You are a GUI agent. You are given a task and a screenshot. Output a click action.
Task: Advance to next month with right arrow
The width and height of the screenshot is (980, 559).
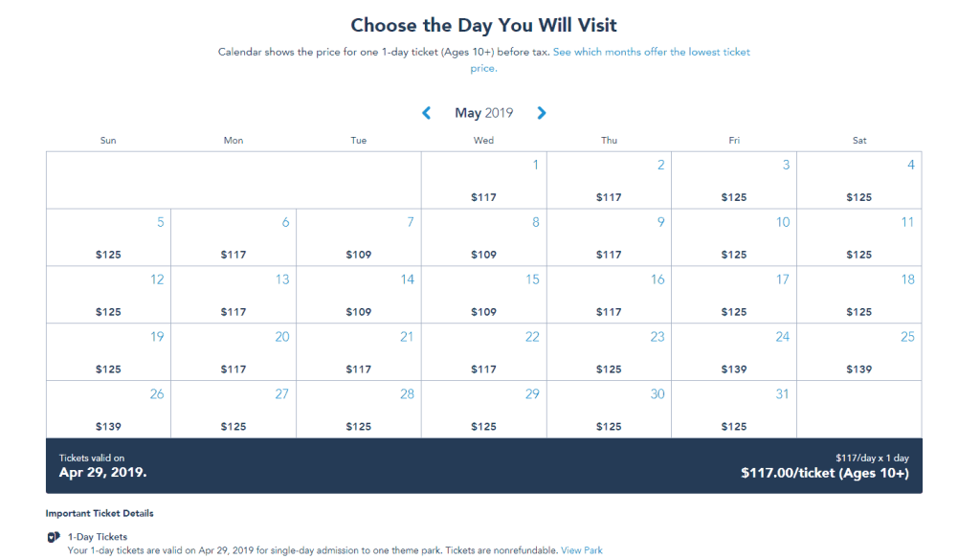point(542,113)
